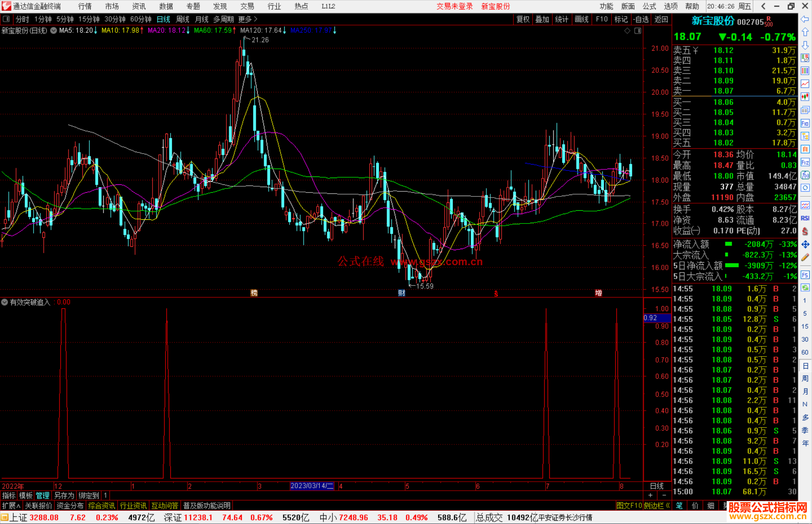Toggle the 有效突破追入 indicator circle button
Screen dimensions: 812x524
[5, 302]
